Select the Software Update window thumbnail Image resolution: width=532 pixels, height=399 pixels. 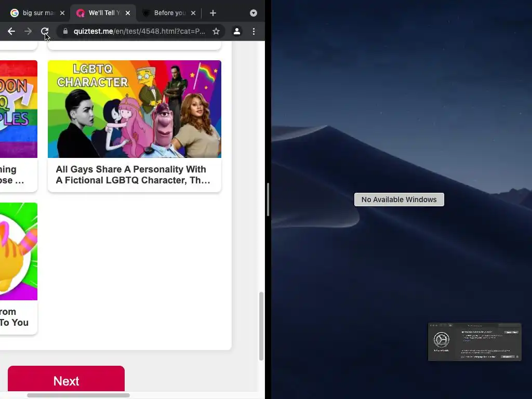pyautogui.click(x=475, y=342)
